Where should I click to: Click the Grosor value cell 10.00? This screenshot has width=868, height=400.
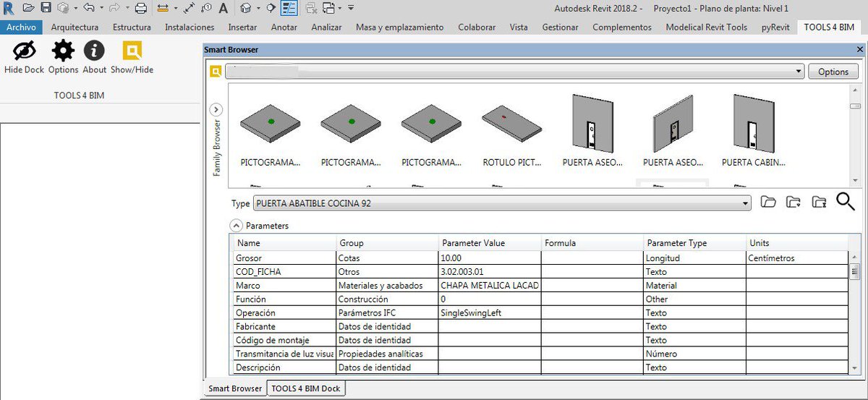tap(489, 258)
